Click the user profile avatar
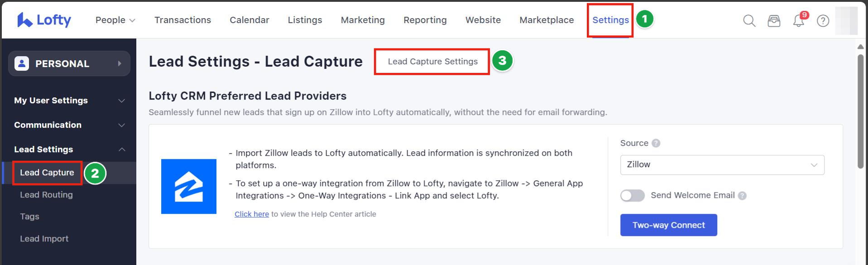Viewport: 868px width, 265px height. click(x=846, y=20)
